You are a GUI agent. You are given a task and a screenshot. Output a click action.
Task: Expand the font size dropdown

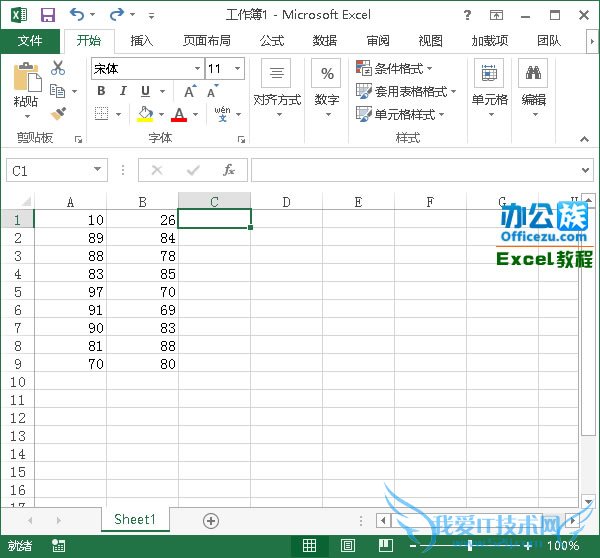tap(237, 68)
